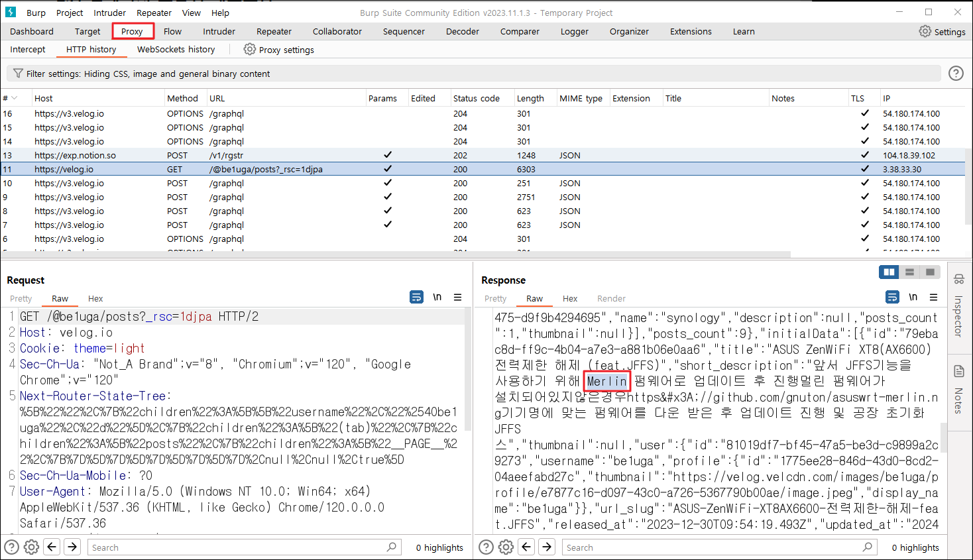Toggle Response word wrap icon
973x560 pixels.
[x=892, y=297]
